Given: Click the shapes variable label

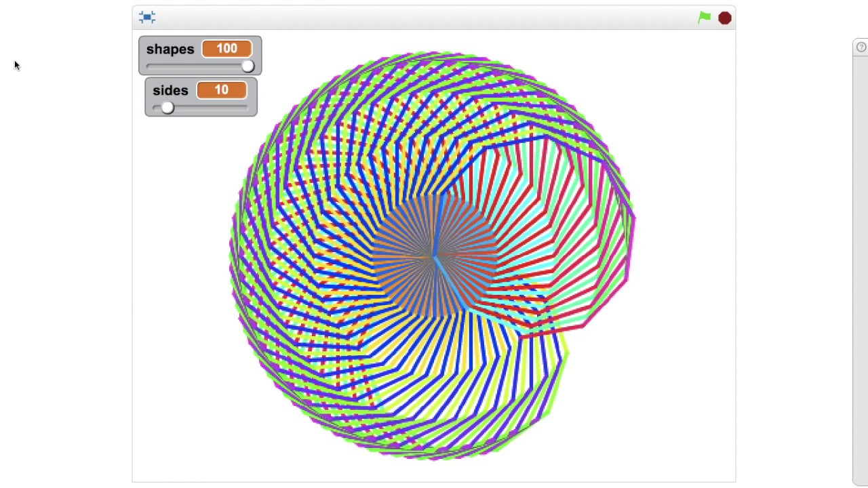Looking at the screenshot, I should [170, 49].
